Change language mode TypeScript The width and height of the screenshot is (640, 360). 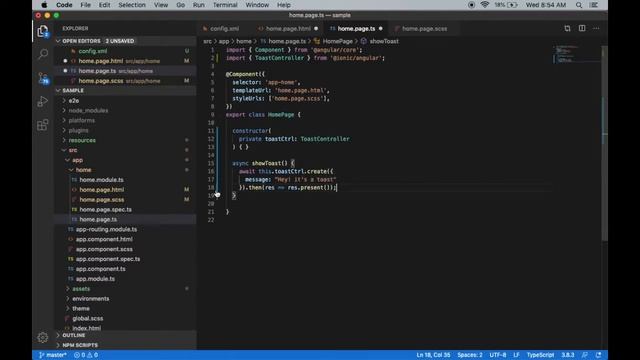click(540, 355)
